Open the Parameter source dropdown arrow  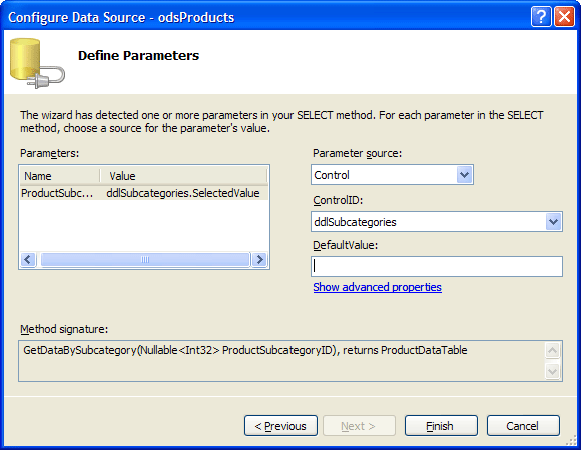(464, 175)
